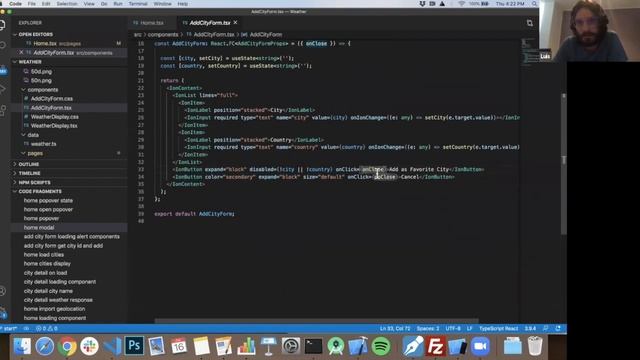Click the Visual Studio Code dock icon

coord(112,347)
